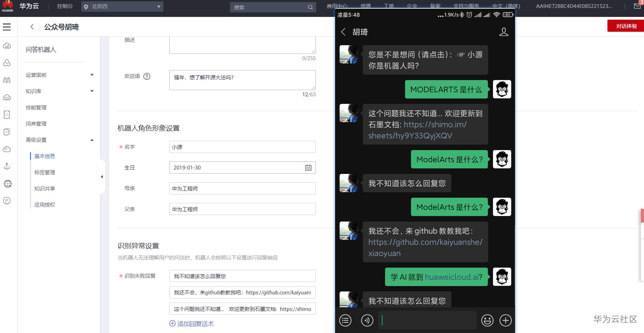Open the contact profile icon in chat header
This screenshot has height=333, width=644.
[504, 32]
